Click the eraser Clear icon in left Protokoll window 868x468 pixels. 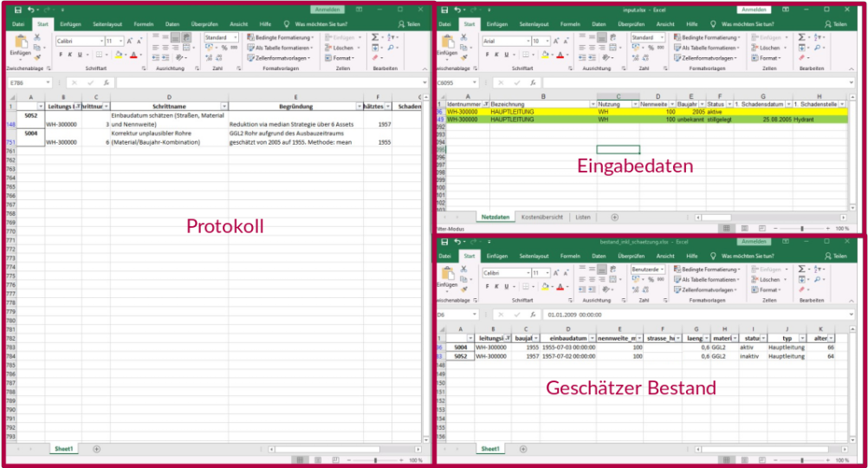tap(375, 57)
